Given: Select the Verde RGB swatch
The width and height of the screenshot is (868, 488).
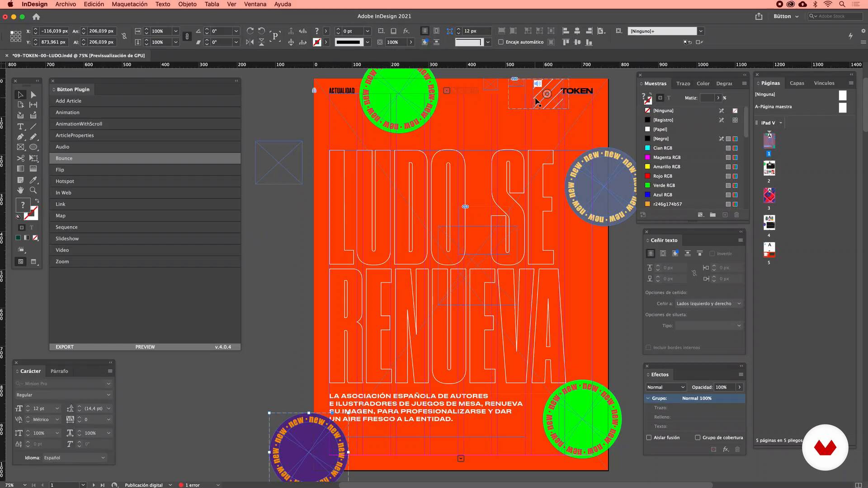Looking at the screenshot, I should [x=693, y=185].
